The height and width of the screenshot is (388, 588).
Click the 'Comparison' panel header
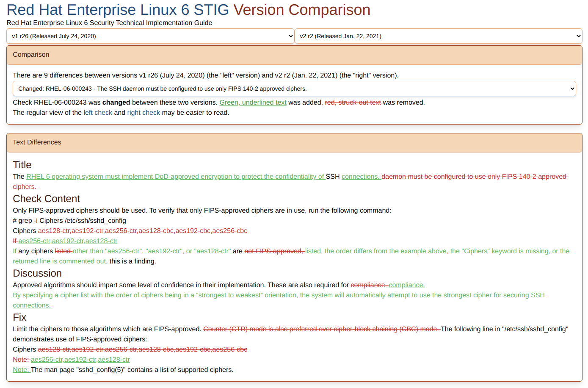294,55
